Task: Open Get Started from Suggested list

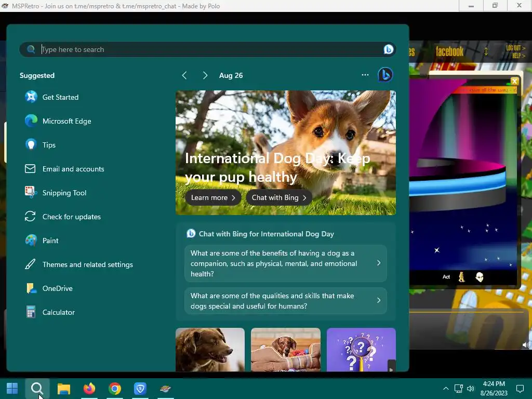Action: 51,97
